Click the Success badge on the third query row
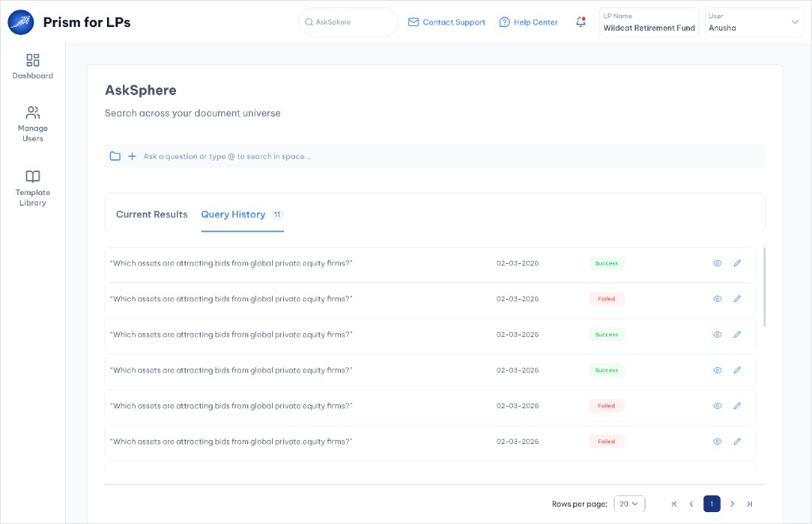The width and height of the screenshot is (812, 524). pyautogui.click(x=607, y=335)
